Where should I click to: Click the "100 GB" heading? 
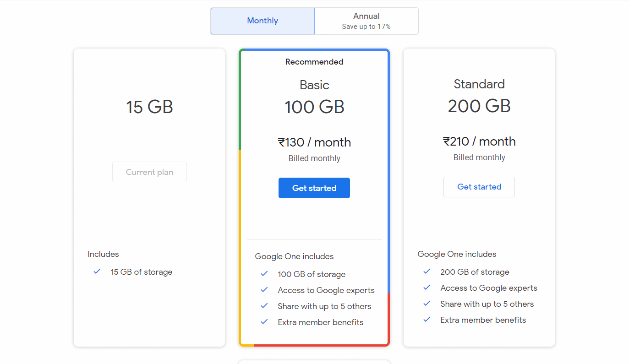(314, 107)
